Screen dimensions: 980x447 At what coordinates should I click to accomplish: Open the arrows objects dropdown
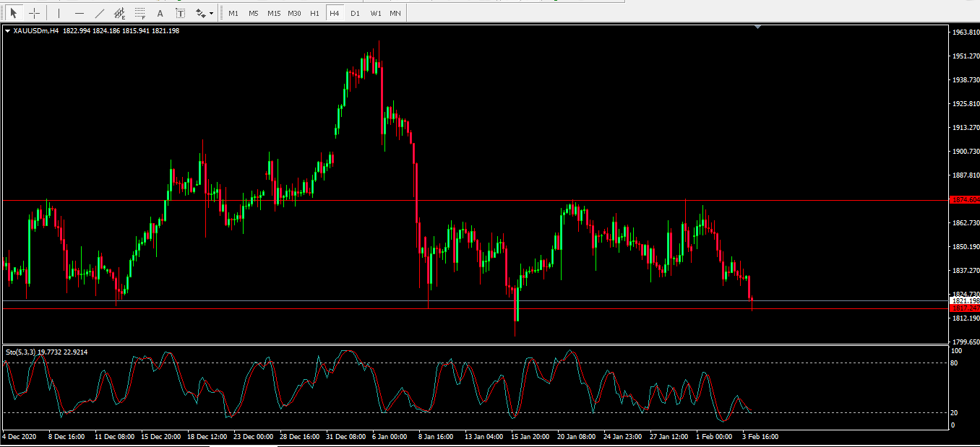point(205,13)
